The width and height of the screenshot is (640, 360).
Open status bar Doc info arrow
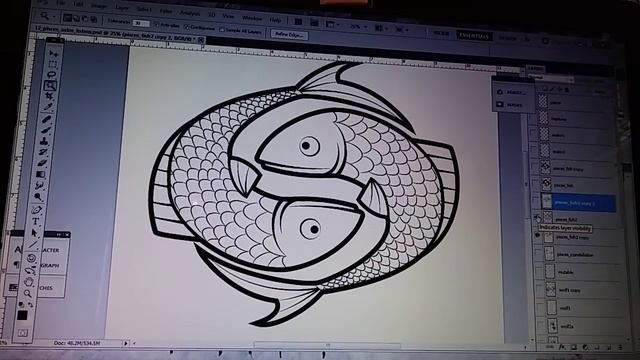(x=125, y=343)
